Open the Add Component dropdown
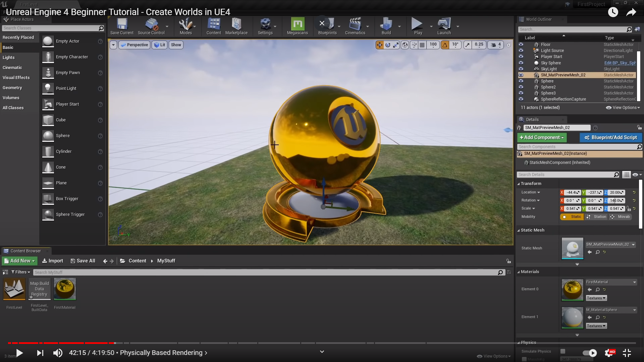The height and width of the screenshot is (362, 644). click(542, 137)
